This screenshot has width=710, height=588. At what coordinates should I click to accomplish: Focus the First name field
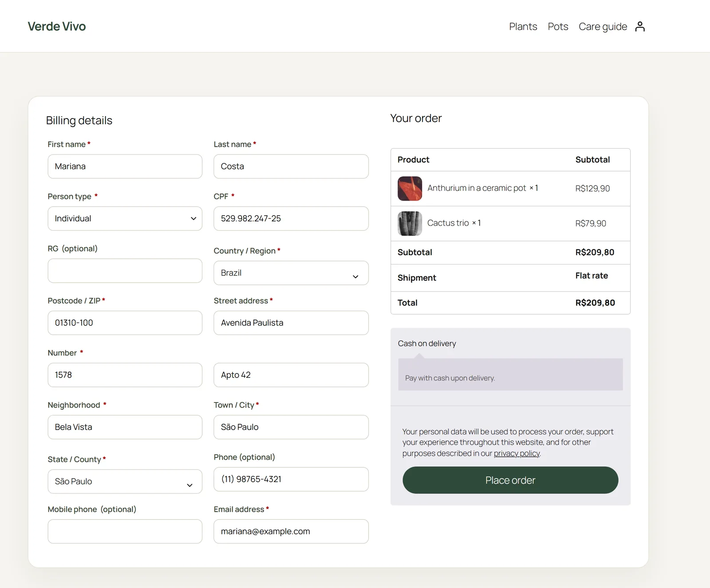tap(125, 166)
